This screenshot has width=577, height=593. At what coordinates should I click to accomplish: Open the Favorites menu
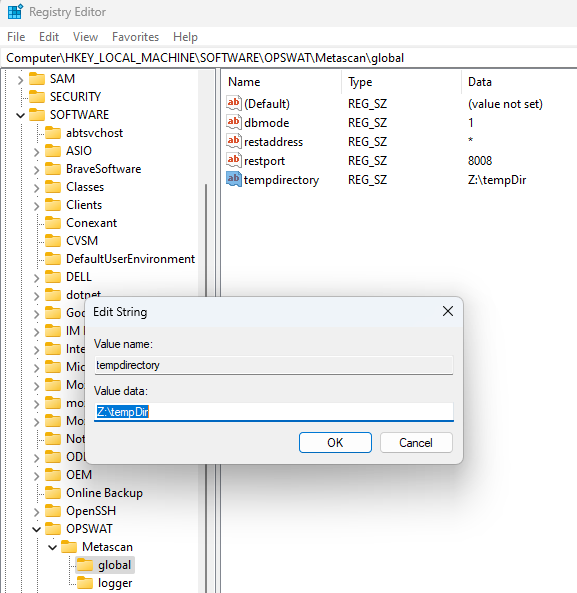[135, 37]
